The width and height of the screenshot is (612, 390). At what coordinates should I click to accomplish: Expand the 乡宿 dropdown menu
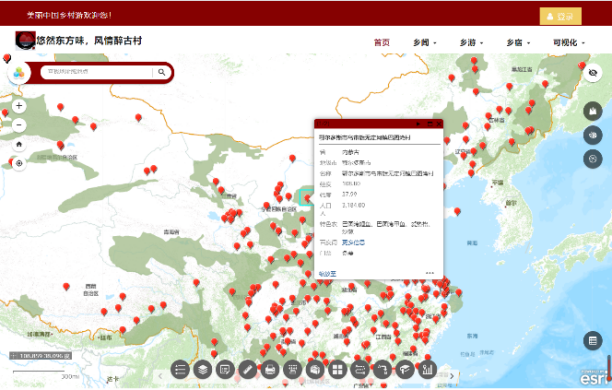pos(518,43)
